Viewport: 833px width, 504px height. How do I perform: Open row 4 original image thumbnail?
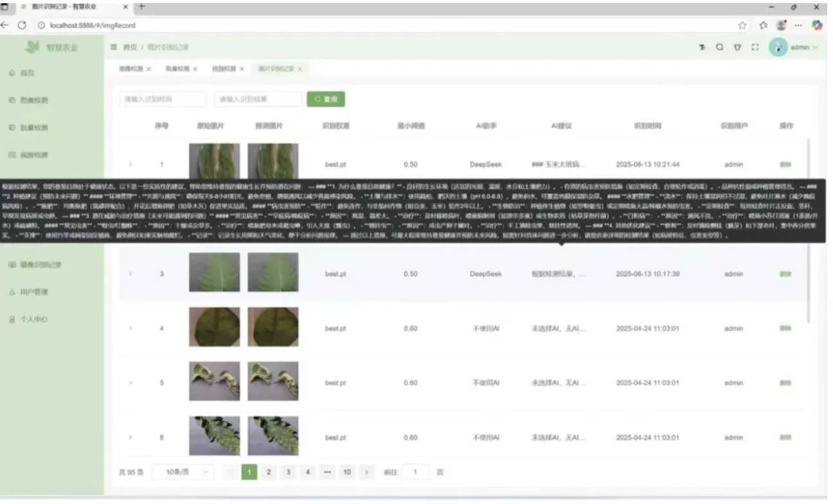pos(214,327)
